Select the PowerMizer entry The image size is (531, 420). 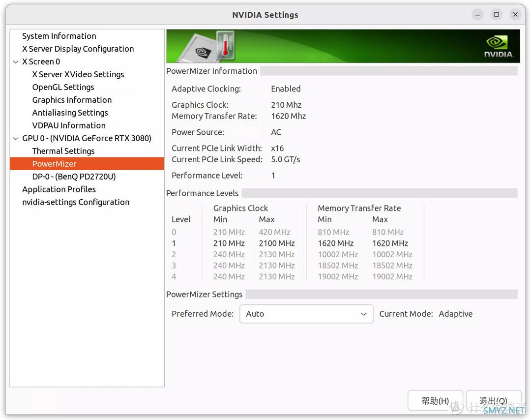tap(87, 164)
